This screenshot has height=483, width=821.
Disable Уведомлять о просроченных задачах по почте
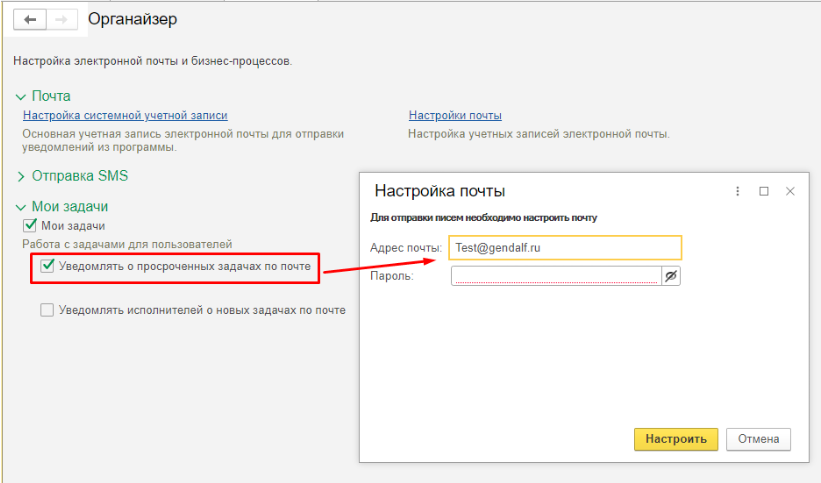click(47, 266)
